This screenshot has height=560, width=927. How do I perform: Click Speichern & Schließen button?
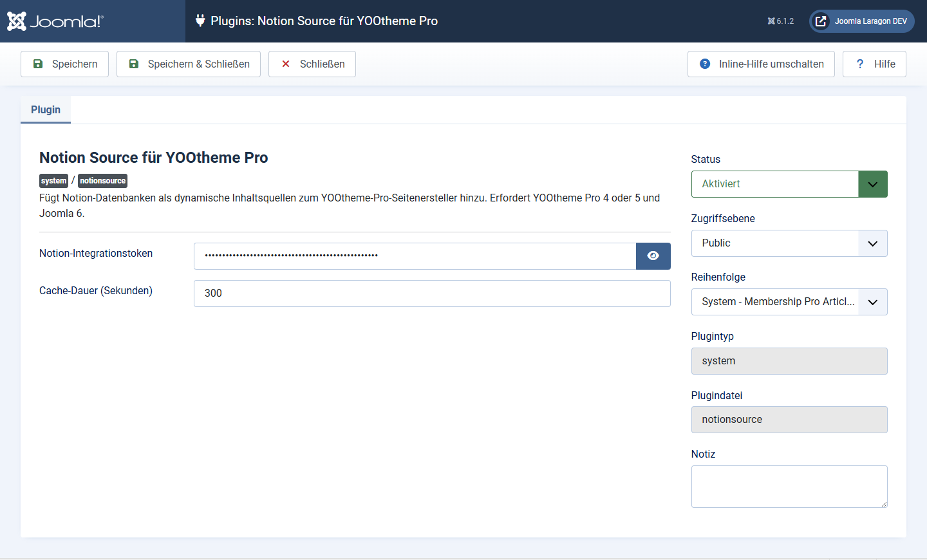189,64
